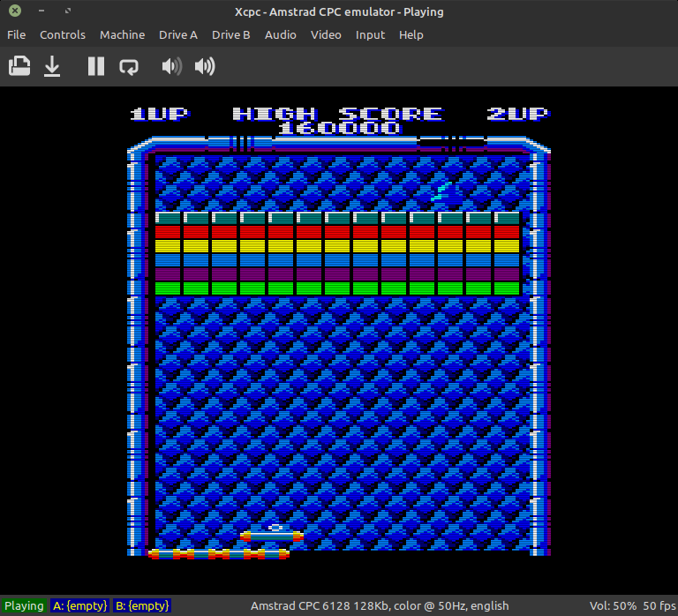
Task: Click the 1UP score label
Action: click(x=160, y=114)
